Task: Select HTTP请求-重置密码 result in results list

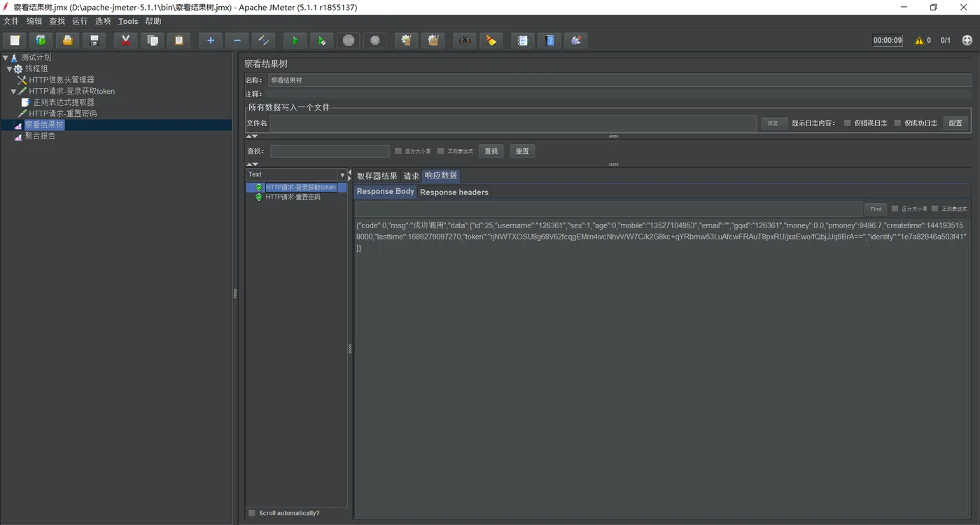Action: coord(293,197)
